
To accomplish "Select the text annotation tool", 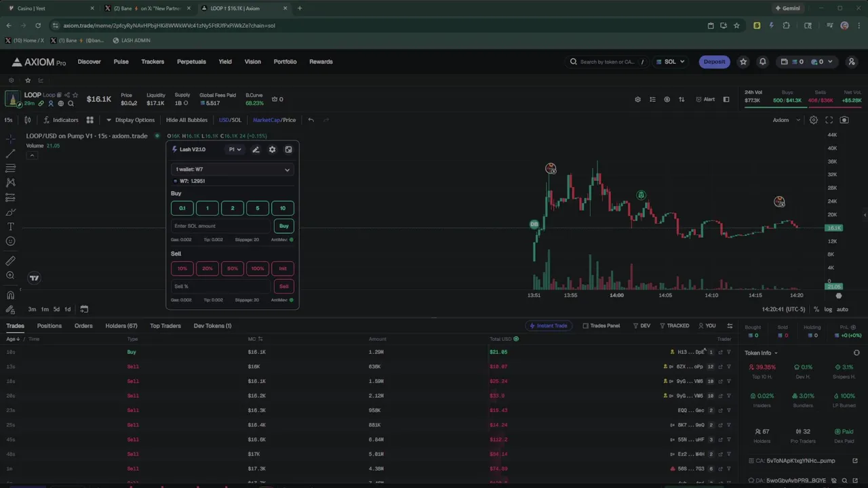I will coord(10,226).
